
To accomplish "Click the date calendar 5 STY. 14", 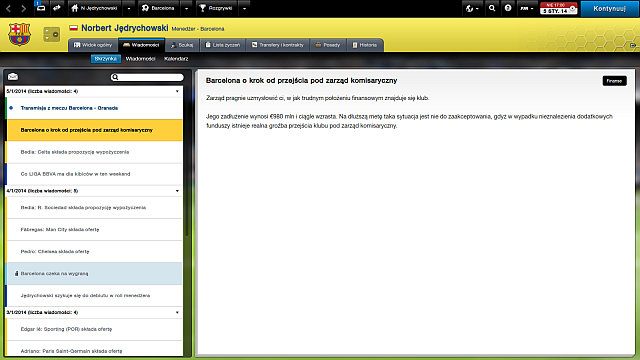I will 558,8.
